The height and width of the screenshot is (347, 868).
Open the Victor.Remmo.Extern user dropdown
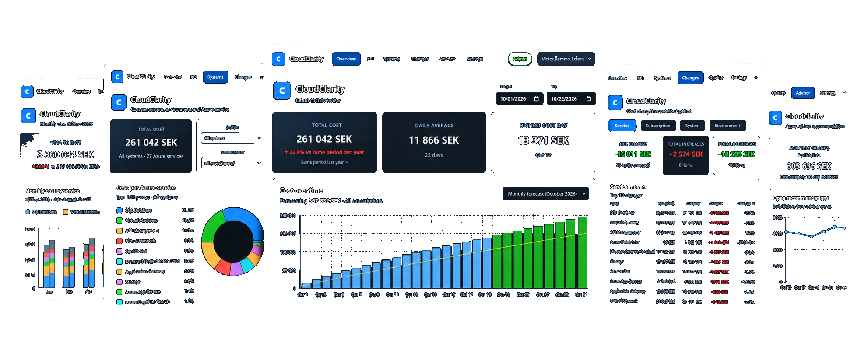(x=566, y=59)
